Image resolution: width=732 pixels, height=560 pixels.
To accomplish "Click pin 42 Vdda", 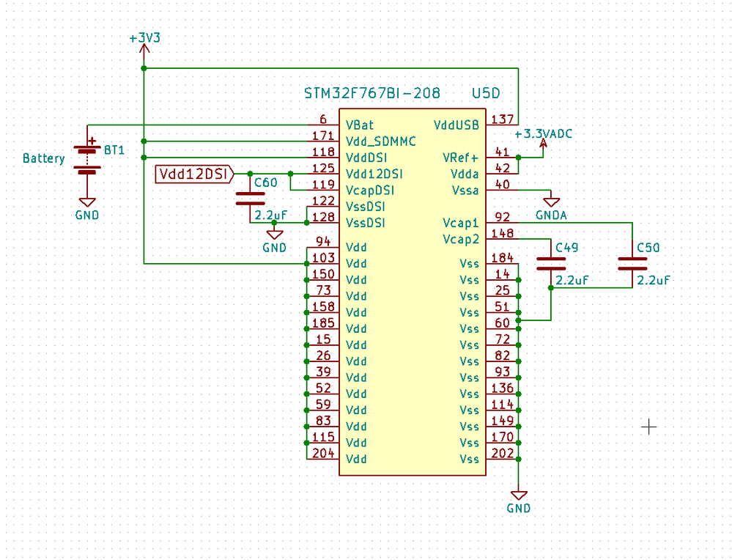I will point(502,174).
